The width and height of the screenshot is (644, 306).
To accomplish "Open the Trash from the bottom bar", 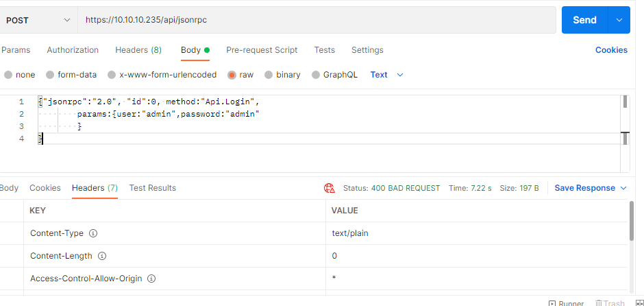I will tap(610, 303).
